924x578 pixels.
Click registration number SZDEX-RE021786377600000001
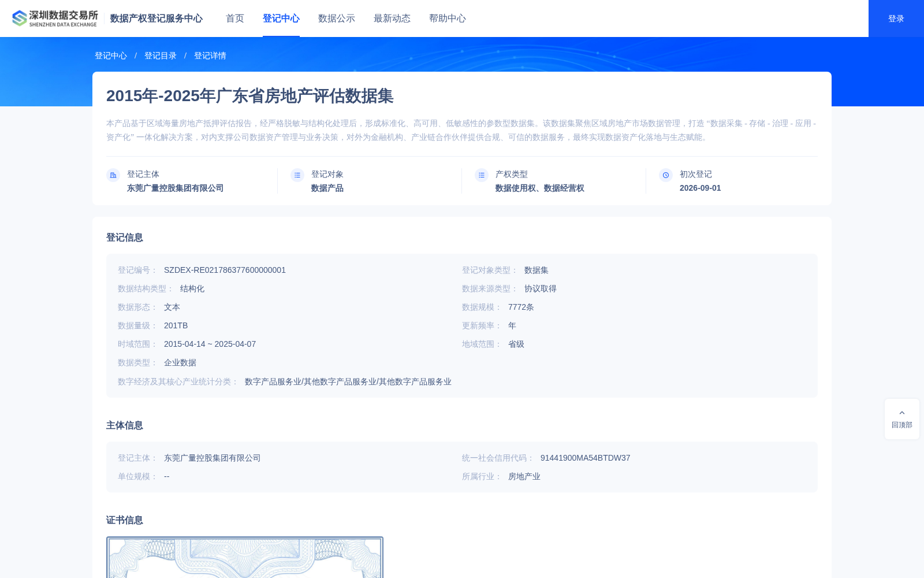click(225, 270)
